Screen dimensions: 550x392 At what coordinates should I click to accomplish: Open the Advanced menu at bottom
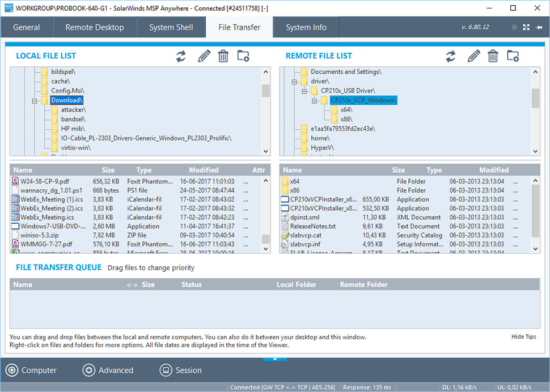108,370
